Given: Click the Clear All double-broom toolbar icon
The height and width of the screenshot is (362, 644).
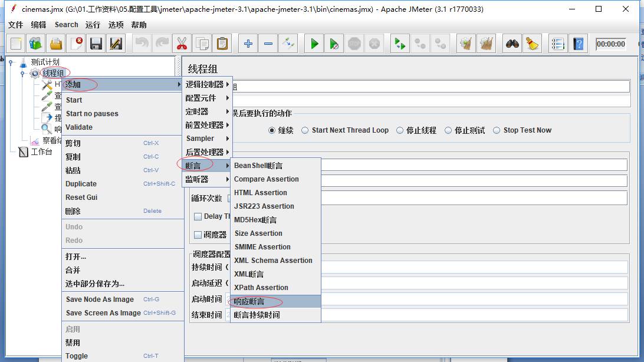Looking at the screenshot, I should point(487,44).
